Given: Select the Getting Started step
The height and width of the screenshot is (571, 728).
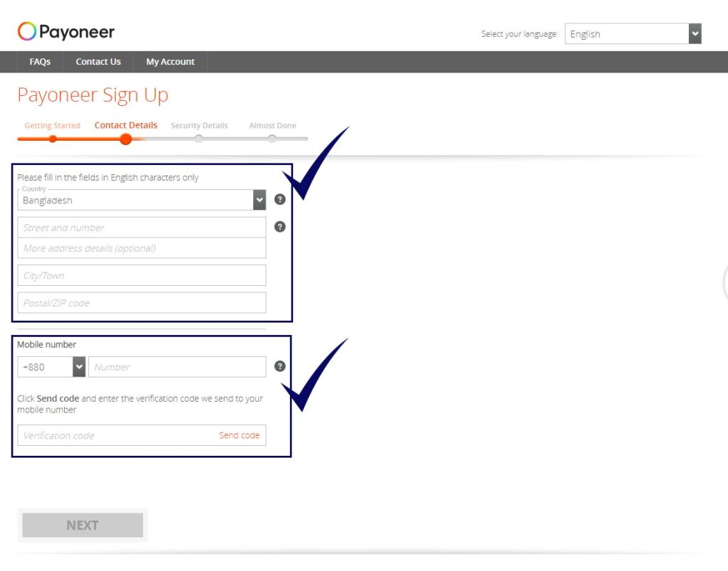Looking at the screenshot, I should click(52, 126).
